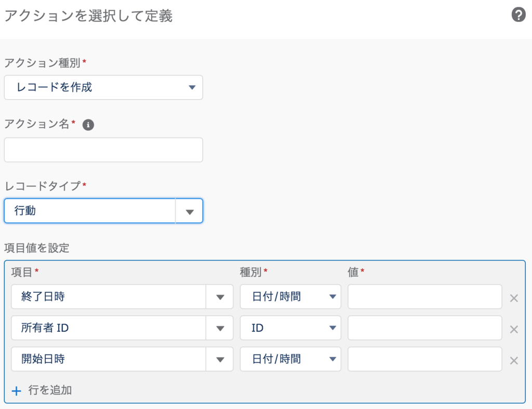Click the 値 column header
The width and height of the screenshot is (532, 409).
pyautogui.click(x=353, y=272)
